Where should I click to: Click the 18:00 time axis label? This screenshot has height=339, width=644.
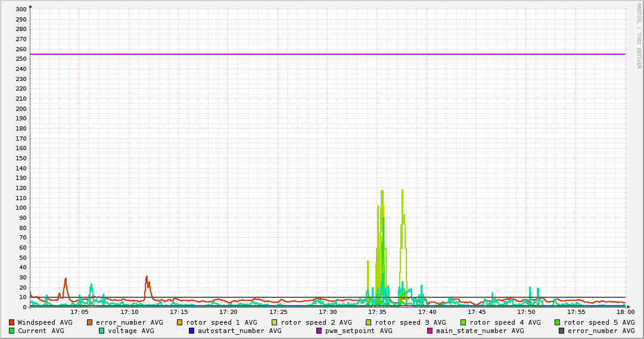point(625,312)
